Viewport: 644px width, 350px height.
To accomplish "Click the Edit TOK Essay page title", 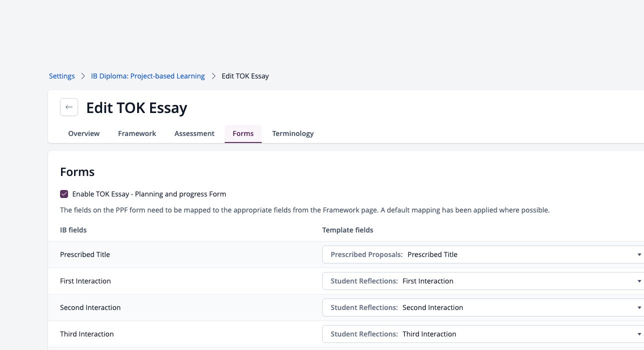I will 137,107.
